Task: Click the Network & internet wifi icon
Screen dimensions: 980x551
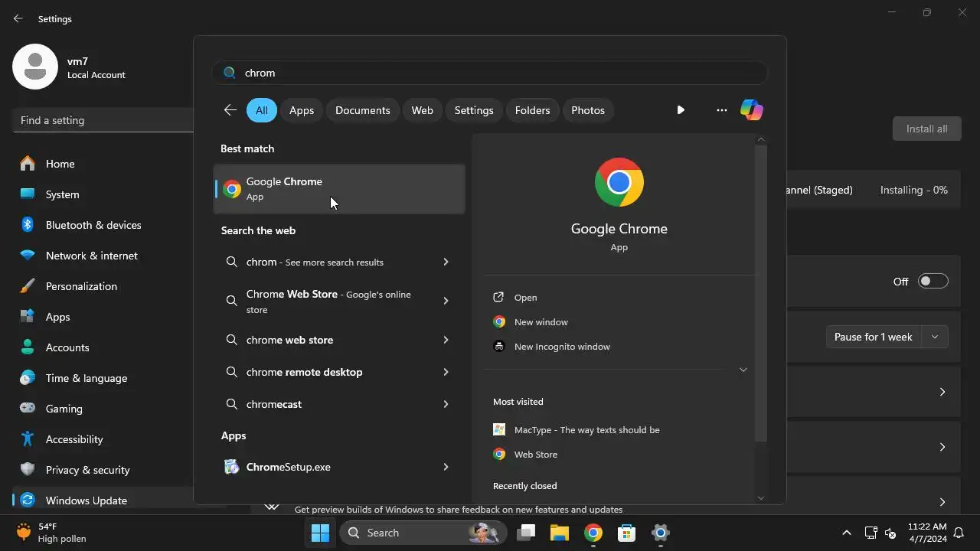Action: pos(28,256)
